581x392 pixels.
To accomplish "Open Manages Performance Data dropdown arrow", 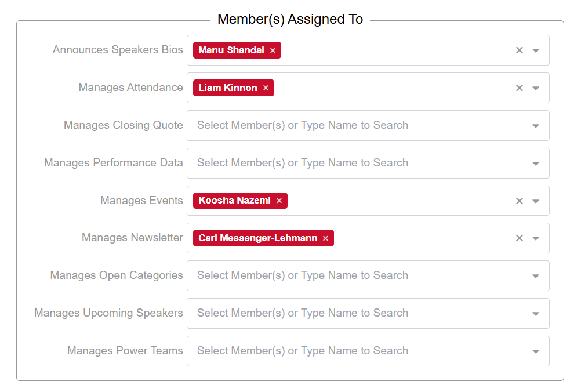I will (x=536, y=164).
